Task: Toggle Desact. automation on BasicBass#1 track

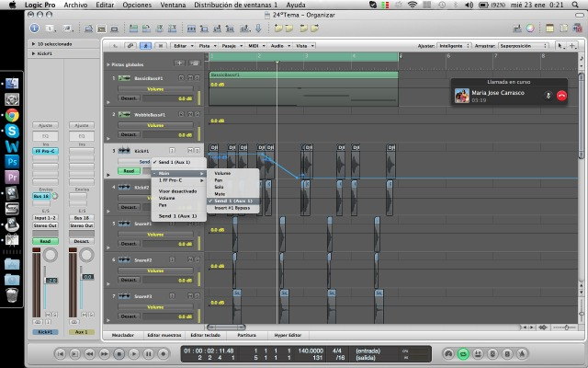Action: [129, 98]
